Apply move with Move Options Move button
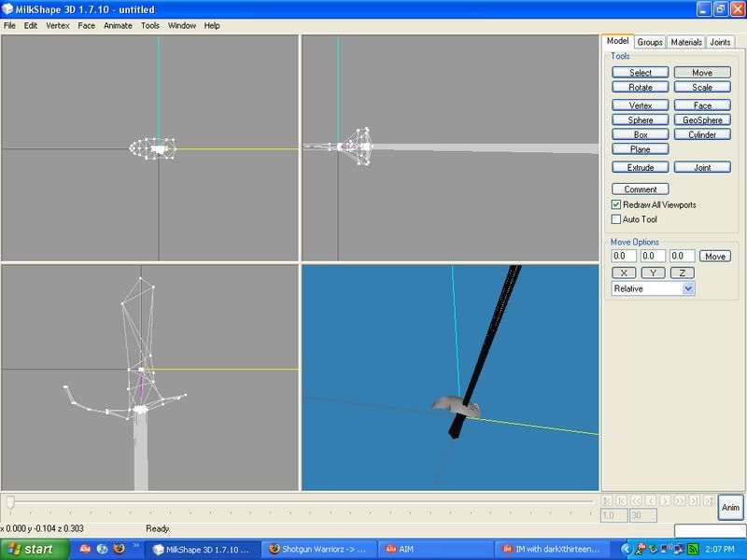This screenshot has width=747, height=560. click(715, 256)
